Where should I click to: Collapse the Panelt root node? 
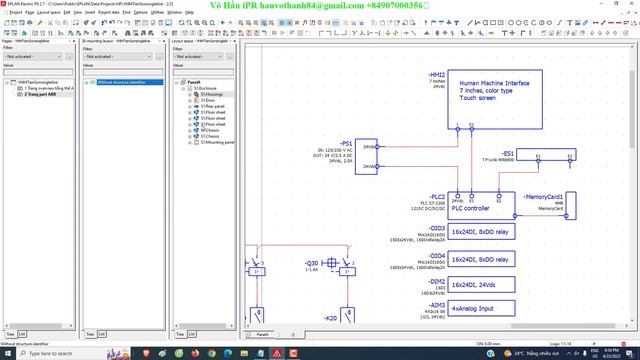coord(177,82)
